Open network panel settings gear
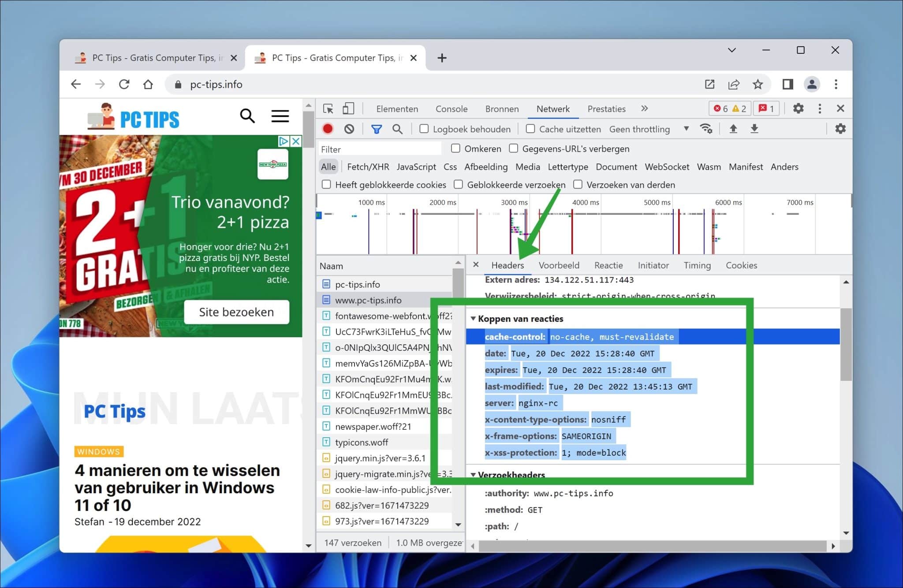903x588 pixels. click(x=840, y=129)
